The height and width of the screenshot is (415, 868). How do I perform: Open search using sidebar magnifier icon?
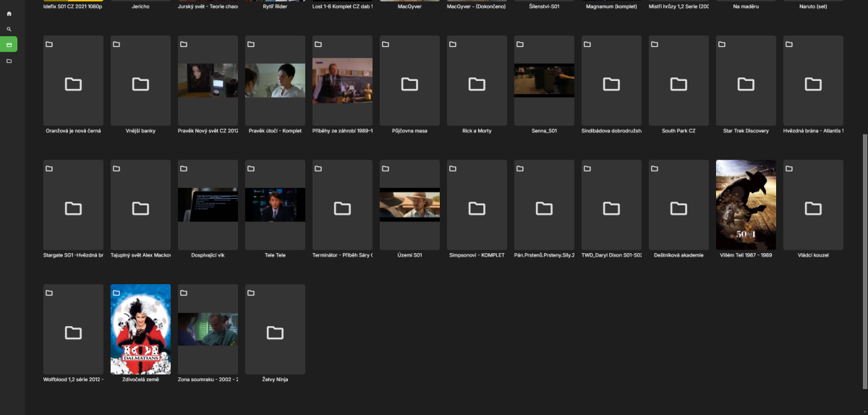9,30
